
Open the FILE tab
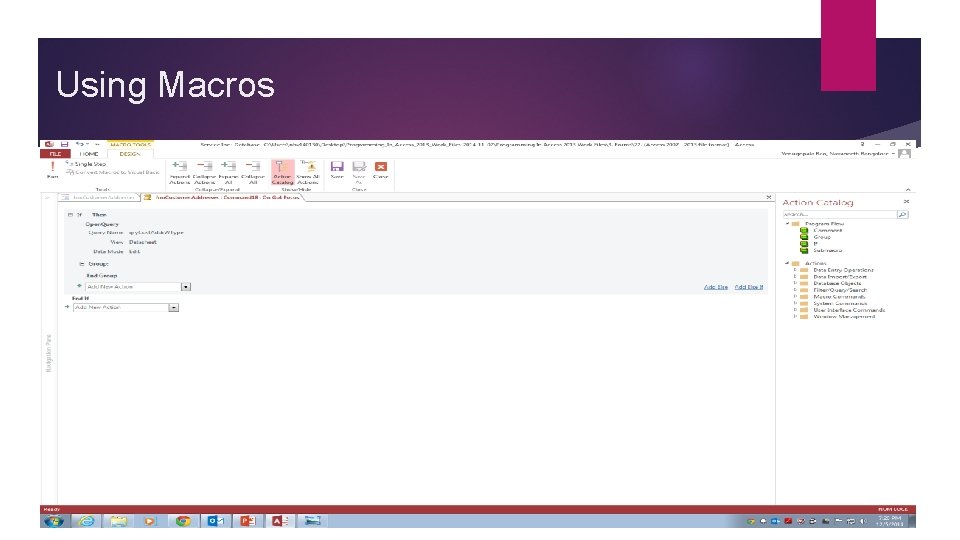point(55,154)
